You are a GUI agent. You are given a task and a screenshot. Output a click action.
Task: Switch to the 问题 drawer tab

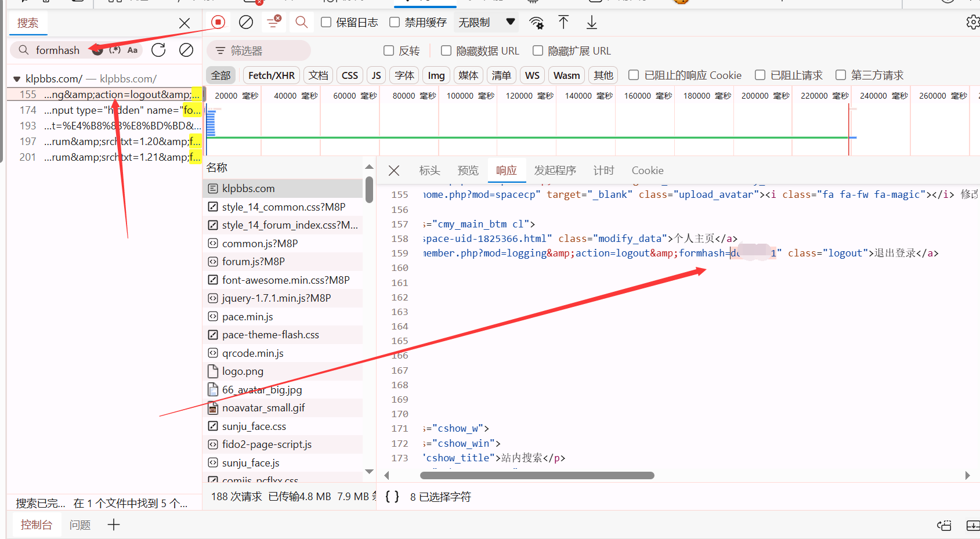click(x=80, y=524)
